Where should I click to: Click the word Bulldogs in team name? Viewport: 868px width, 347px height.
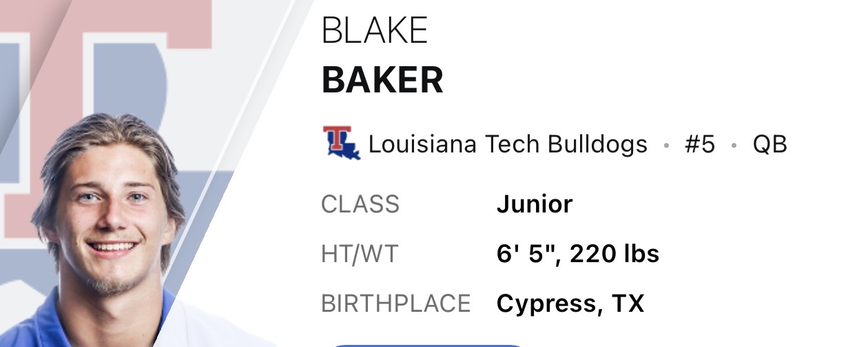(597, 144)
